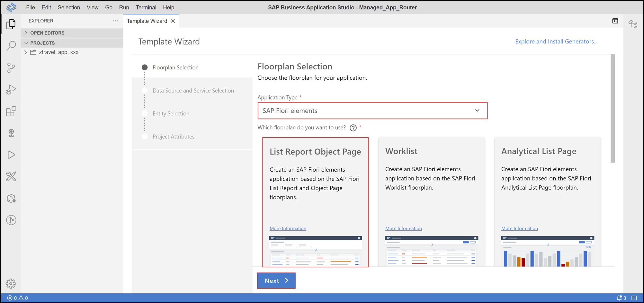Click the List Report Object Page preview thumbnail
The height and width of the screenshot is (303, 644).
tap(316, 251)
